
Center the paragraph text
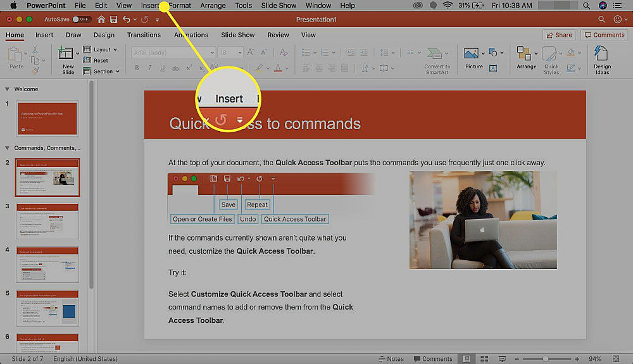tap(318, 68)
